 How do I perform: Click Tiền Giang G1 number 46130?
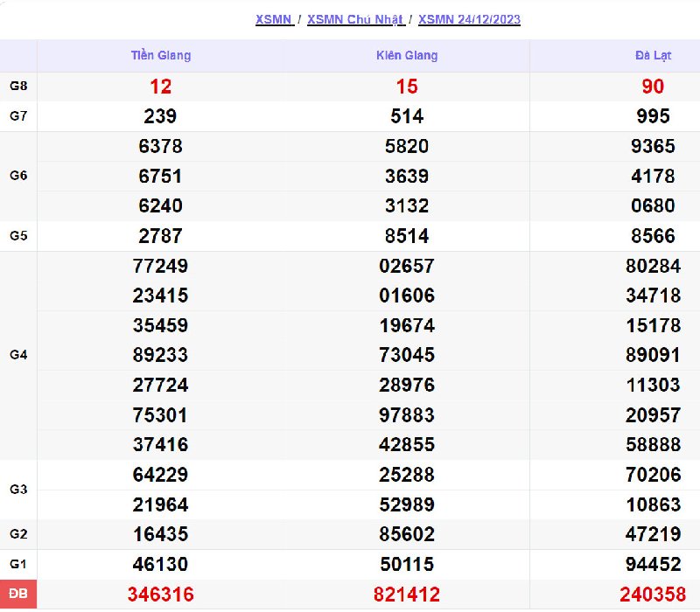tap(160, 564)
